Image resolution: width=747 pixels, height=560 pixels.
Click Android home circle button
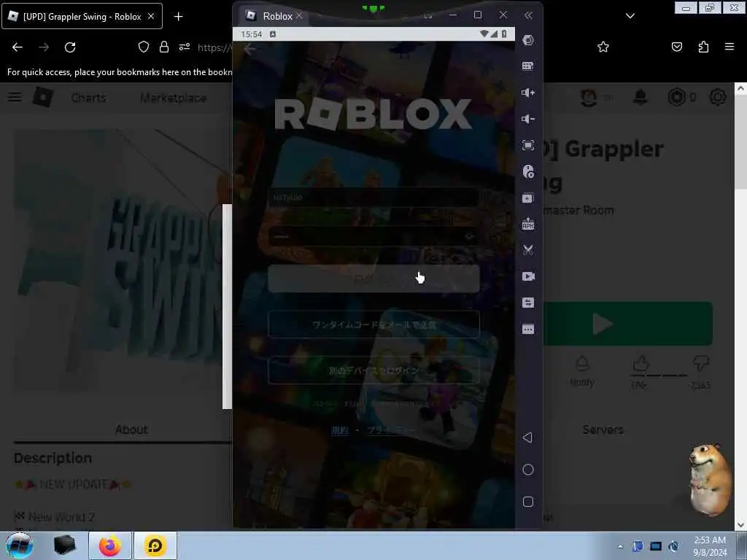[528, 470]
